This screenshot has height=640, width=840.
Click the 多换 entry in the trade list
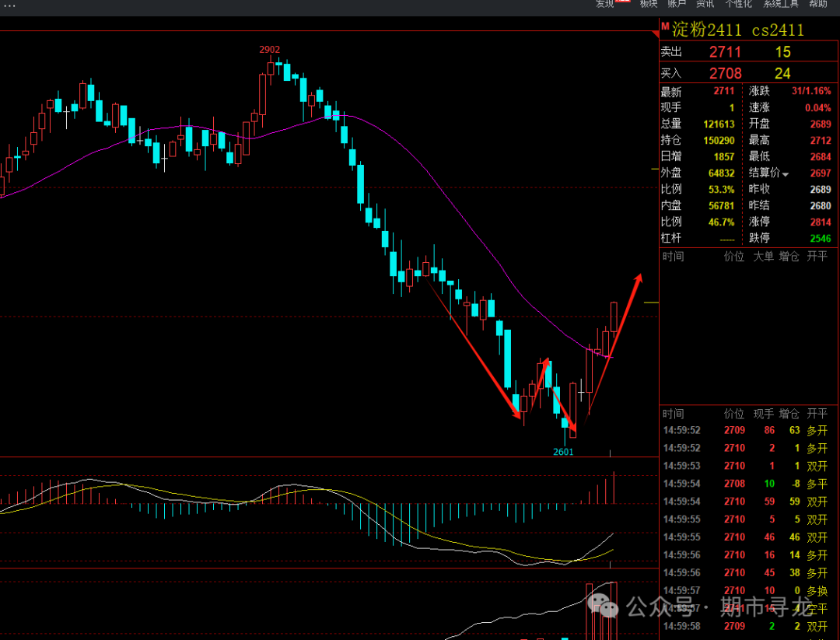[x=817, y=591]
